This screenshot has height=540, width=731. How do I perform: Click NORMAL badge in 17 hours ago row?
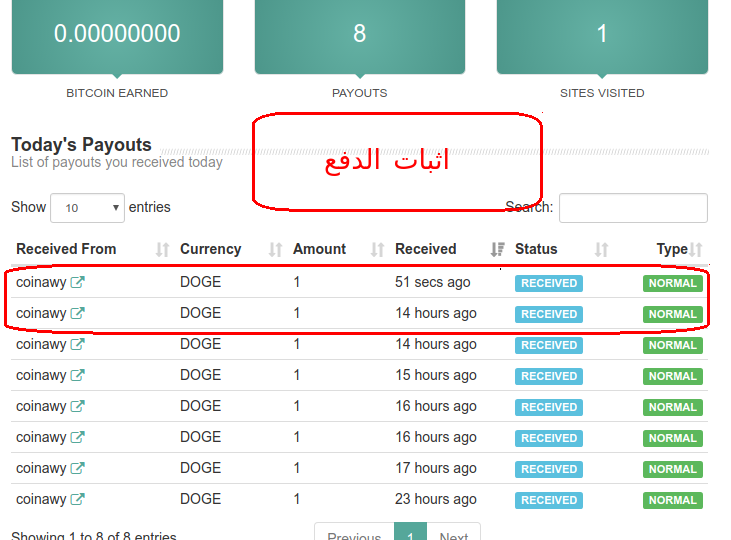pyautogui.click(x=673, y=469)
